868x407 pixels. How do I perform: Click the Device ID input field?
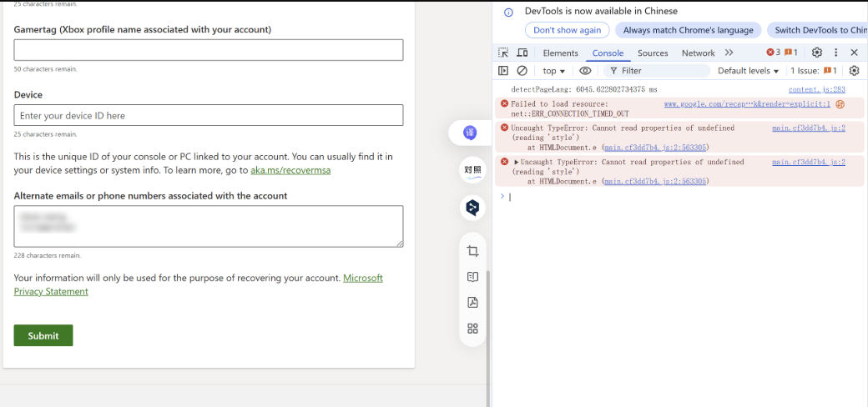[x=209, y=115]
